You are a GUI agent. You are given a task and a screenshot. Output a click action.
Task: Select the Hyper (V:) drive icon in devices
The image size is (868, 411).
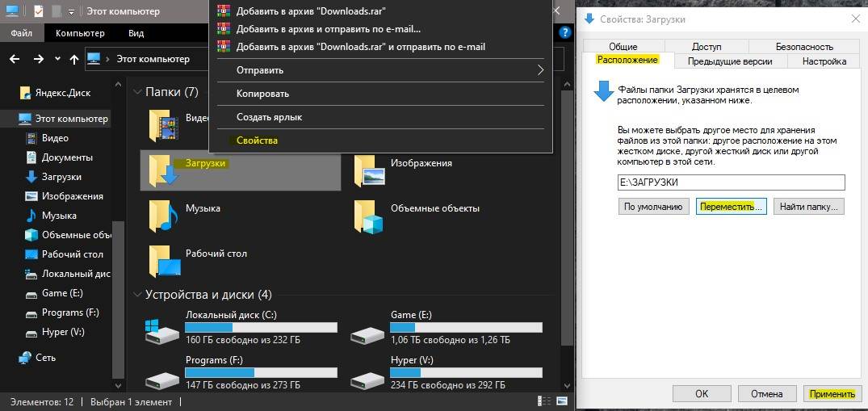coord(367,380)
